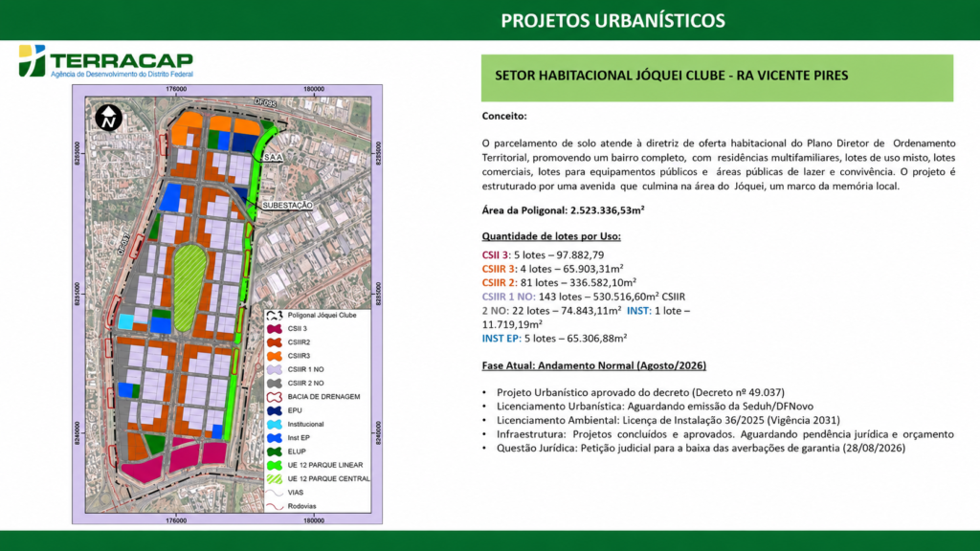Click the CSIIR 1 NO legend swatch
980x551 pixels.
tap(275, 370)
